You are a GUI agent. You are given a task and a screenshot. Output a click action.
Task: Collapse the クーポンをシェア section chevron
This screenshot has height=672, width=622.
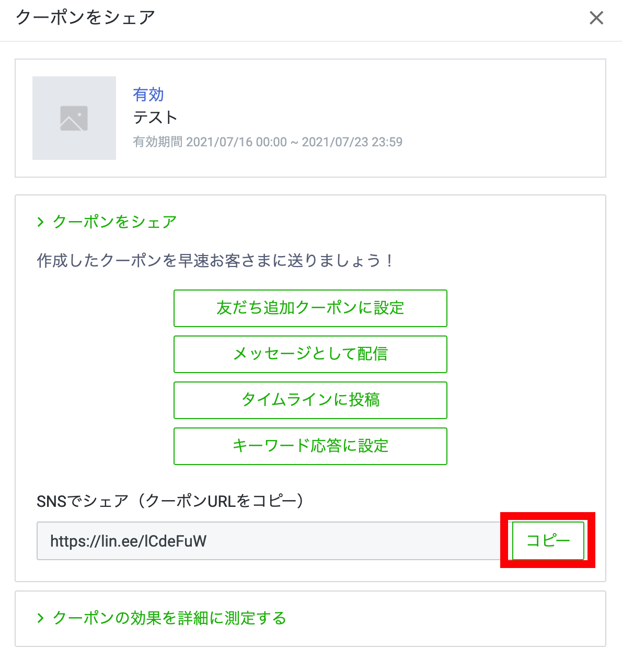(x=40, y=222)
